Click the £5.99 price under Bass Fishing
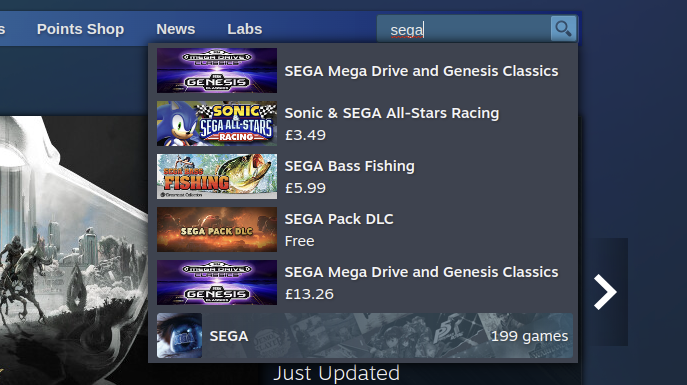This screenshot has width=687, height=385. tap(305, 188)
